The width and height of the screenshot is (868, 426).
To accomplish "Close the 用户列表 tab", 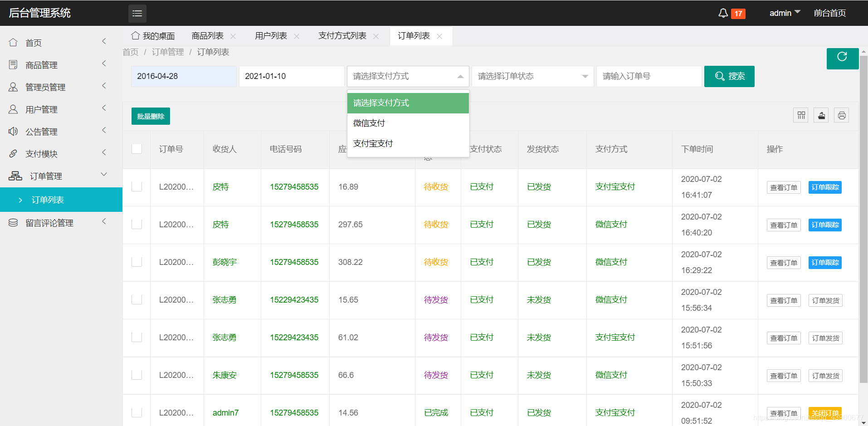I will click(x=297, y=36).
